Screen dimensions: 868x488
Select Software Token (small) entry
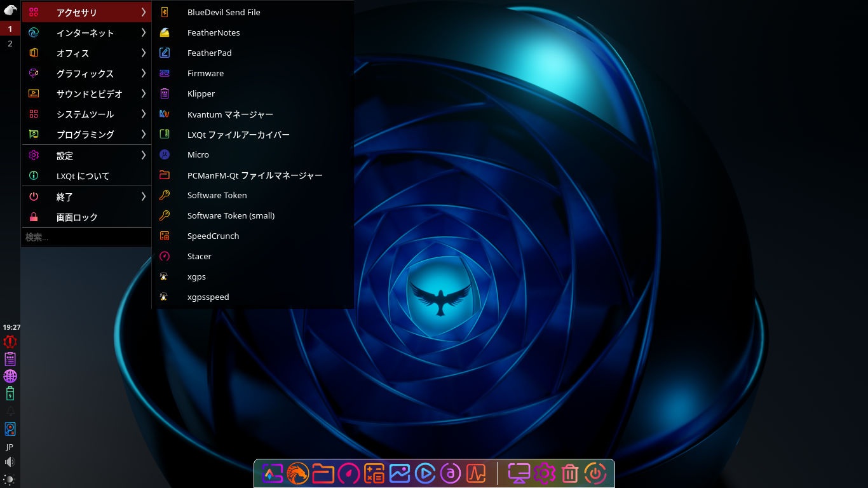coord(253,215)
